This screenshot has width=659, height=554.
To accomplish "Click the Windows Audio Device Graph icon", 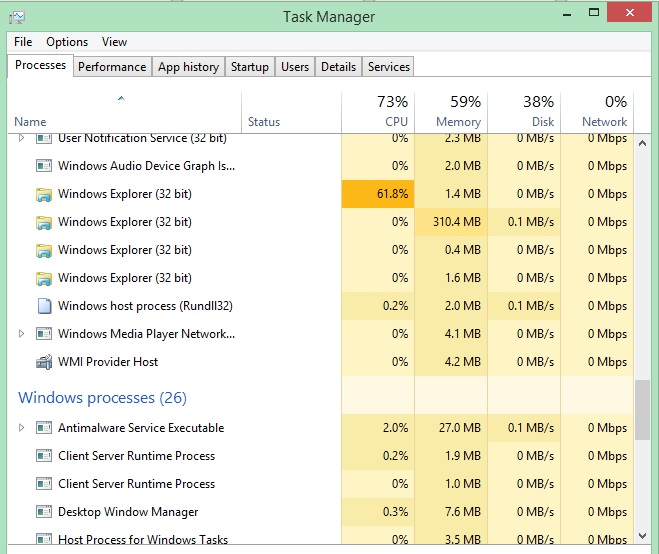I will tap(44, 166).
